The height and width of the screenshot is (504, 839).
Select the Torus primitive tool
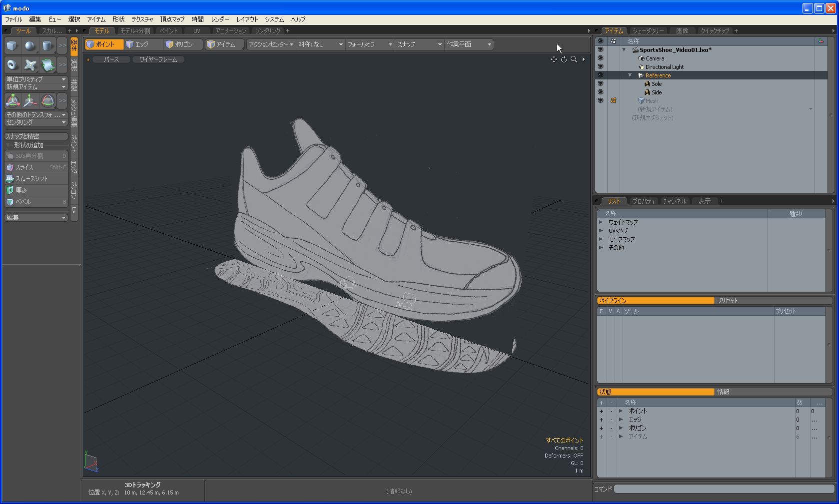pos(12,65)
